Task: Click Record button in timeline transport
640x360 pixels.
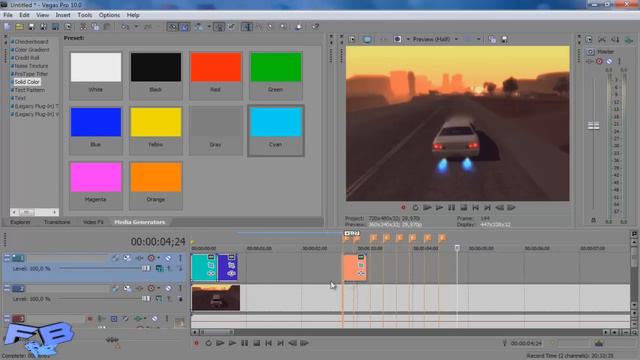Action: coord(196,343)
